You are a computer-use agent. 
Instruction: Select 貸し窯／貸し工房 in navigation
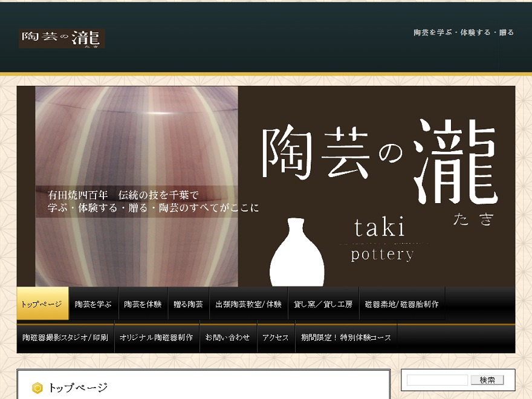[323, 303]
